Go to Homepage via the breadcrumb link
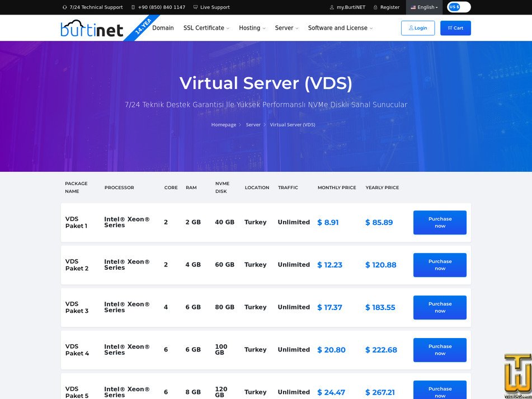This screenshot has width=532, height=399. point(223,125)
